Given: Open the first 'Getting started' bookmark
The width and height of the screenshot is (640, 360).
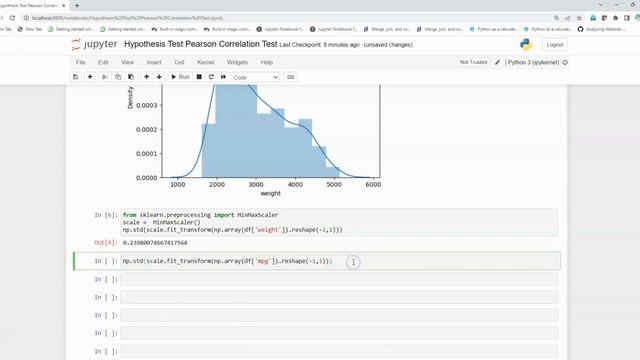Looking at the screenshot, I should 71,29.
